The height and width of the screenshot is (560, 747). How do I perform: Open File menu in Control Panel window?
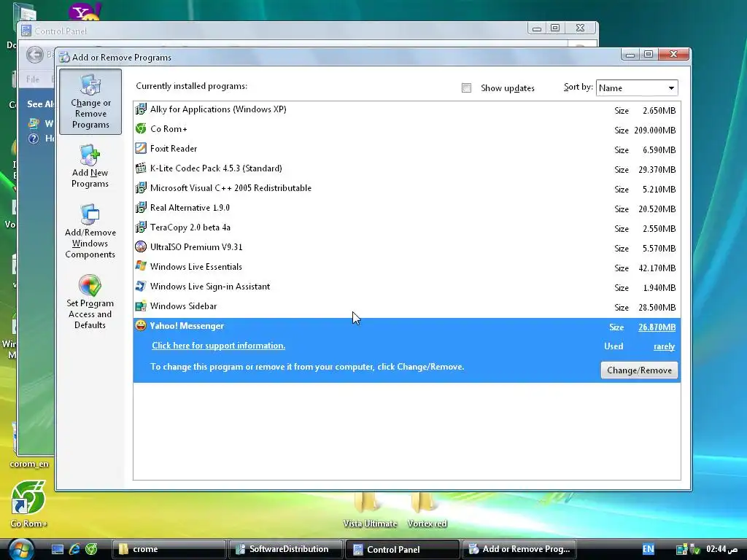pos(32,79)
